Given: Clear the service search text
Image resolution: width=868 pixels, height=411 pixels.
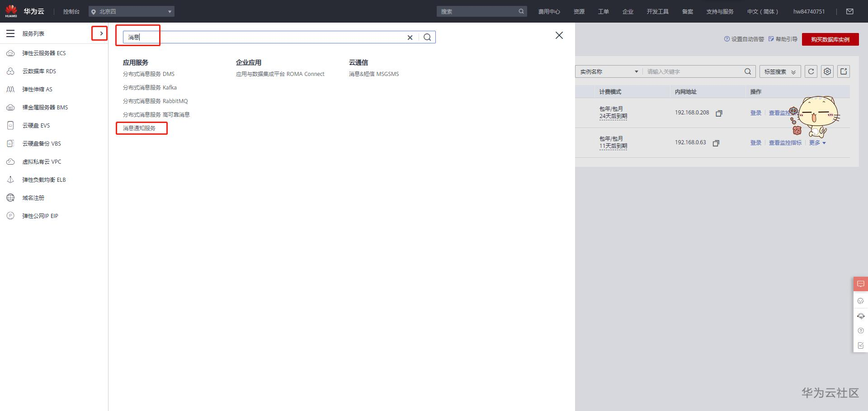Looking at the screenshot, I should pyautogui.click(x=410, y=38).
